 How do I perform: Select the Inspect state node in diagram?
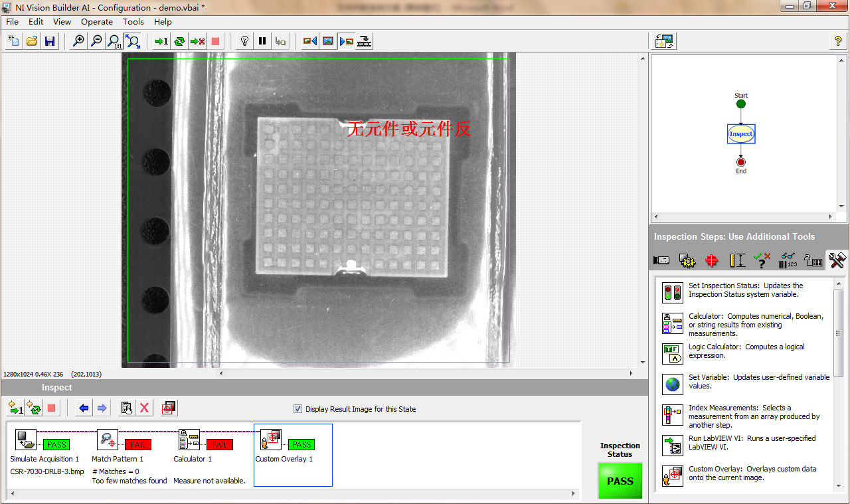click(741, 133)
